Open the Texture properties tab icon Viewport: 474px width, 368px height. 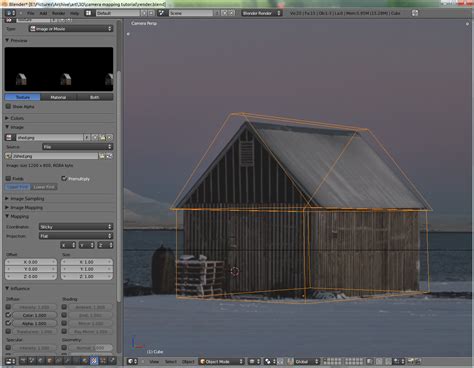94,361
